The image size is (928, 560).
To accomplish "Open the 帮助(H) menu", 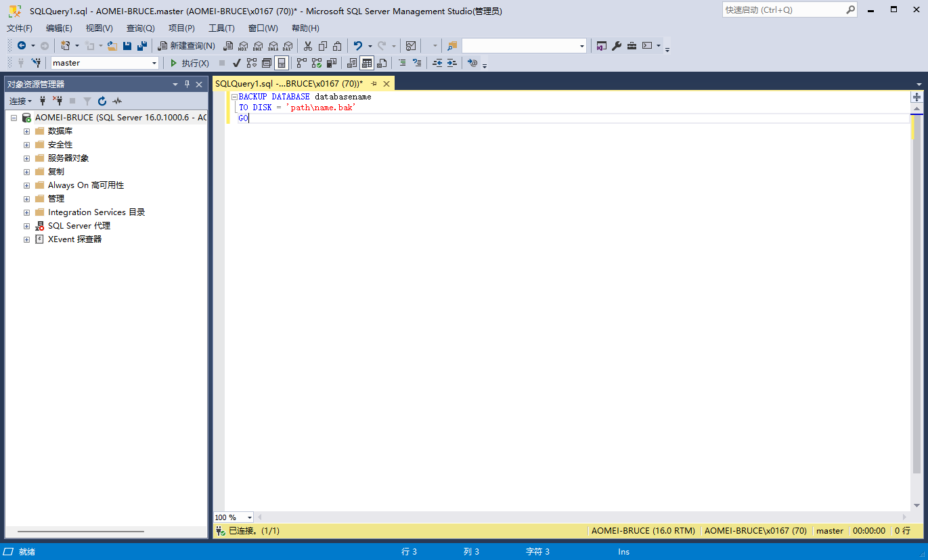I will [305, 28].
